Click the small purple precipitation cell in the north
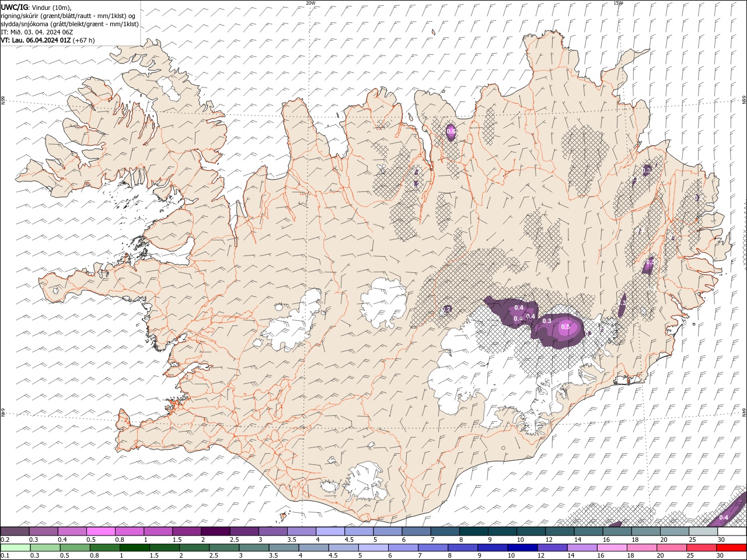 tap(451, 132)
